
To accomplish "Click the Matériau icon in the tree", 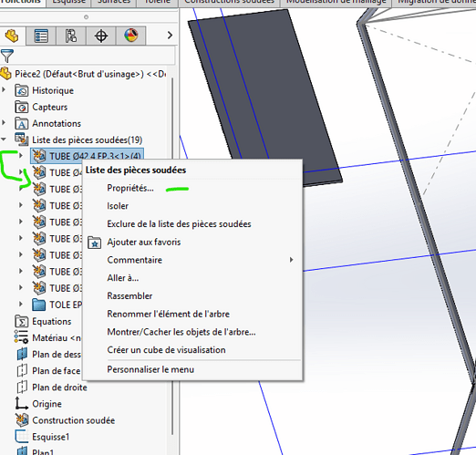I will pos(21,337).
